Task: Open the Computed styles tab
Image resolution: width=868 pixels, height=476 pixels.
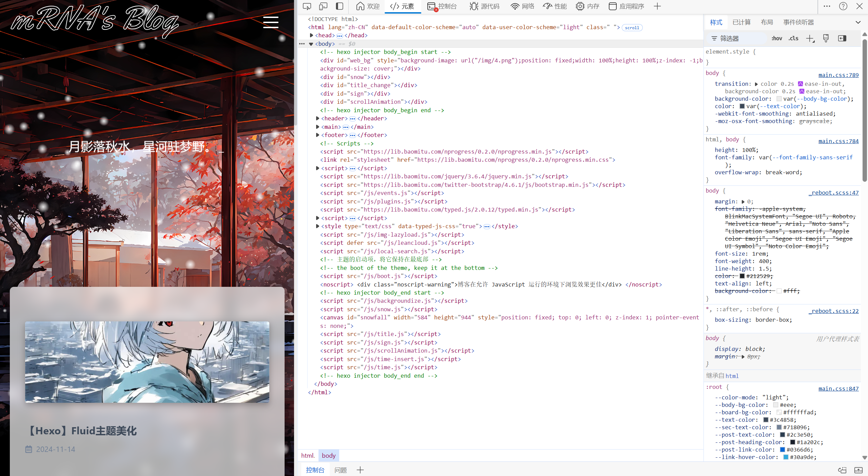Action: [741, 22]
